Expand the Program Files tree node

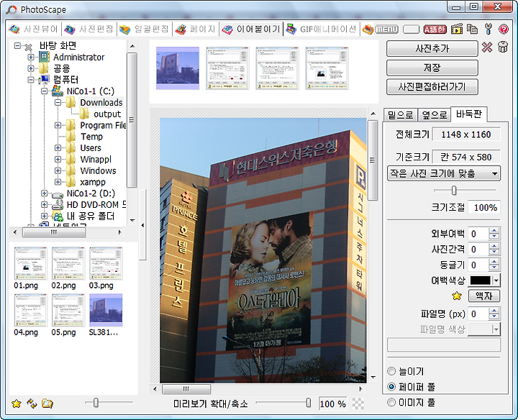coord(58,125)
